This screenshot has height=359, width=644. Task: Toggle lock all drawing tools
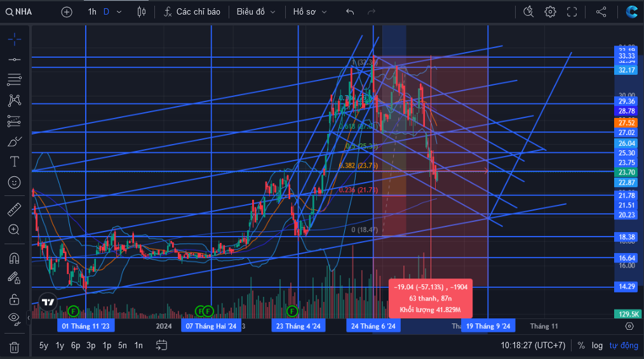point(15,299)
